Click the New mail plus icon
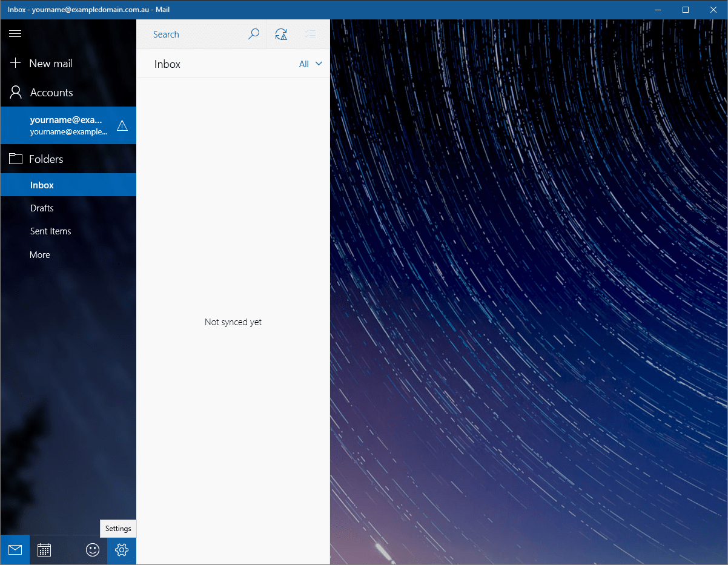 [x=16, y=63]
